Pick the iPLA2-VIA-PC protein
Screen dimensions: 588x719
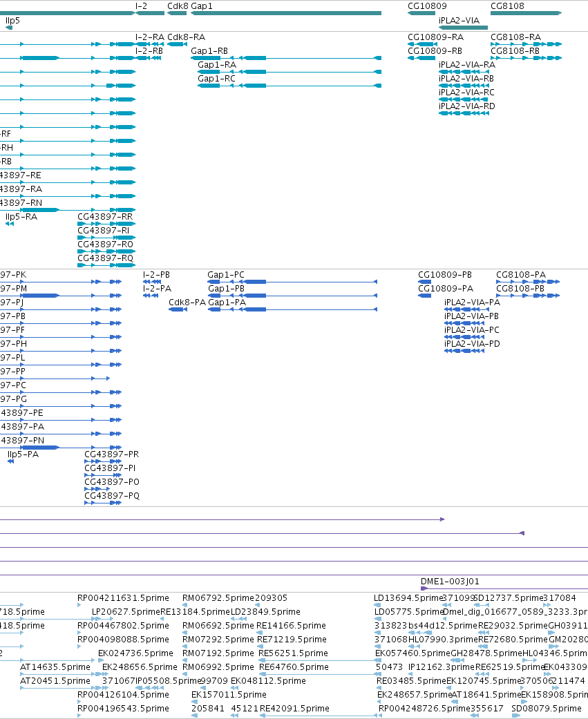click(x=472, y=329)
